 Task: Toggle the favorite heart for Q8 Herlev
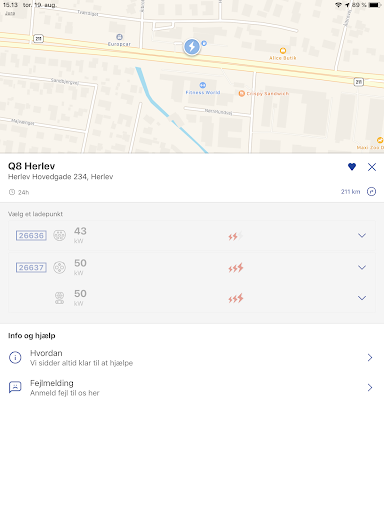tap(352, 166)
